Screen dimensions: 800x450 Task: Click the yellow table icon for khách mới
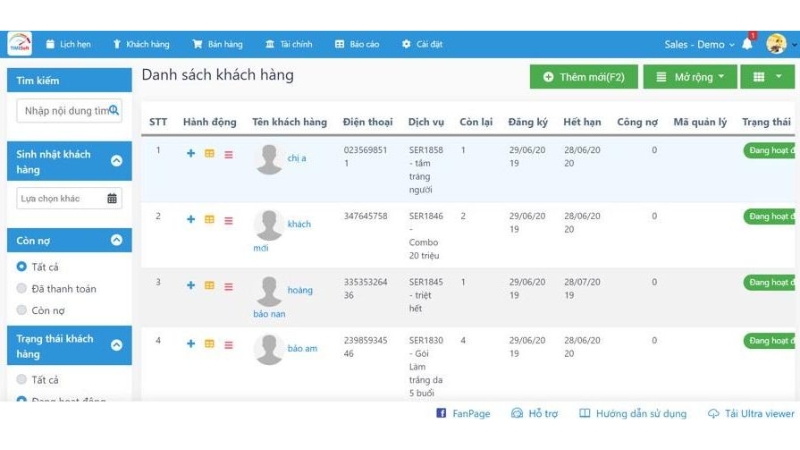click(x=209, y=219)
